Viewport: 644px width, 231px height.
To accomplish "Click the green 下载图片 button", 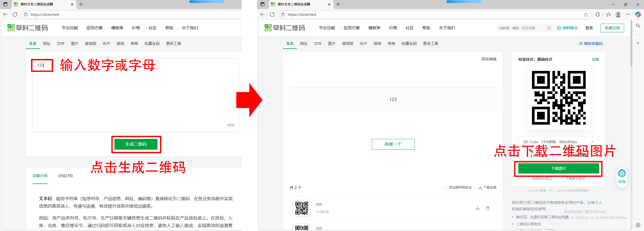I will [x=559, y=168].
